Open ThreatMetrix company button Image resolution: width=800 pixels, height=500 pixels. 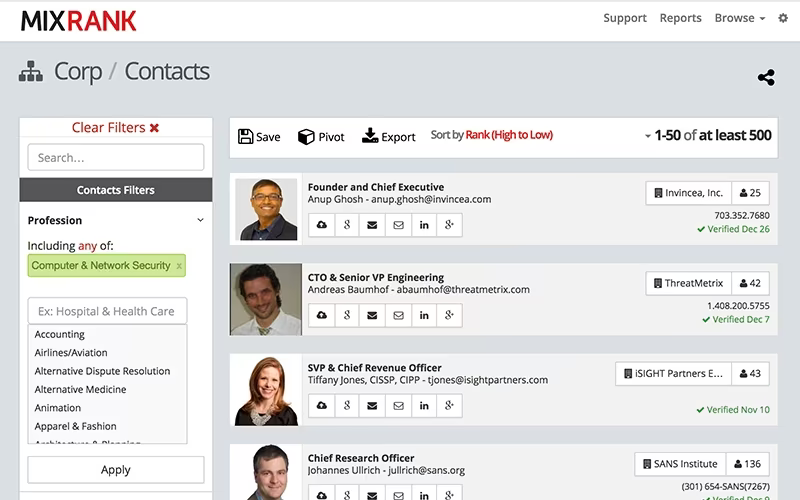(x=688, y=283)
